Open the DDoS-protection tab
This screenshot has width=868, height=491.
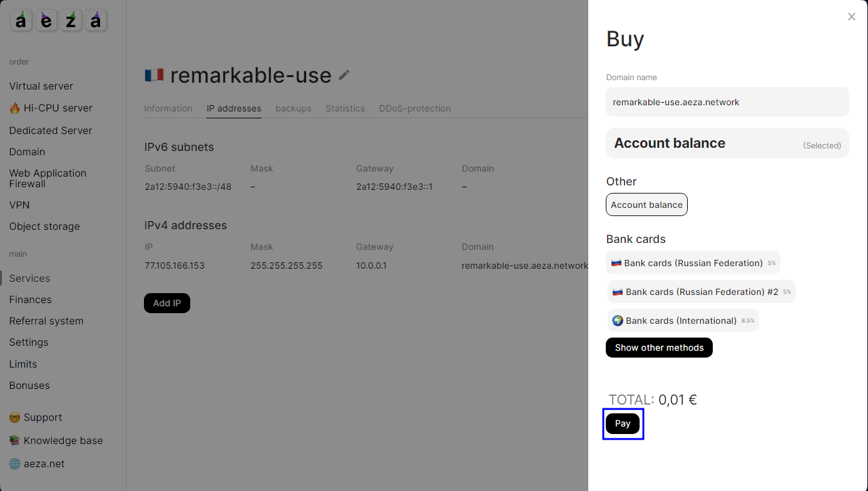(x=414, y=108)
